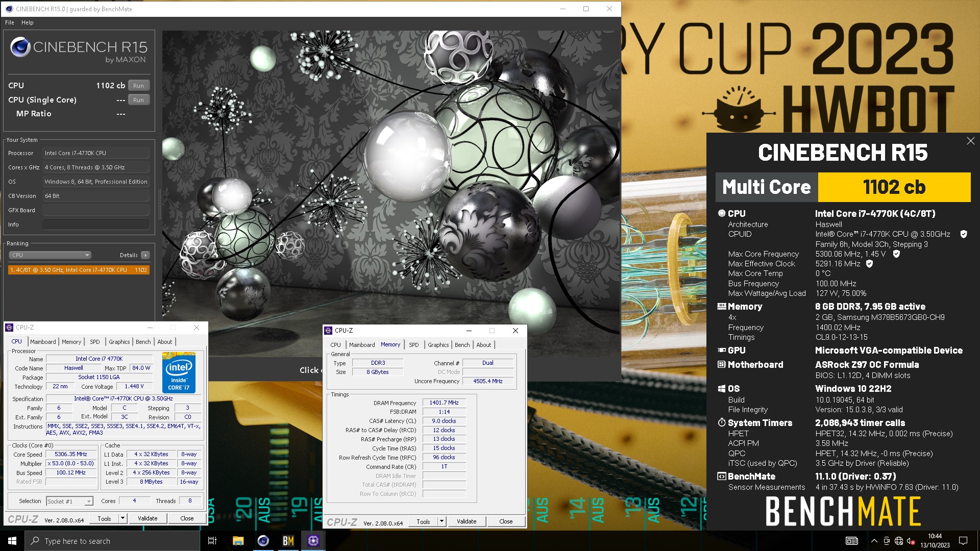
Task: Click the GFX Board field in Cinebench
Action: click(96, 210)
